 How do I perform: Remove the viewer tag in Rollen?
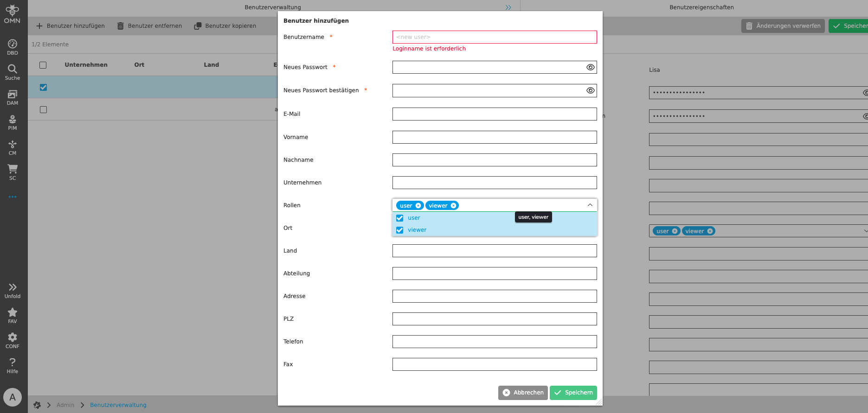(453, 206)
